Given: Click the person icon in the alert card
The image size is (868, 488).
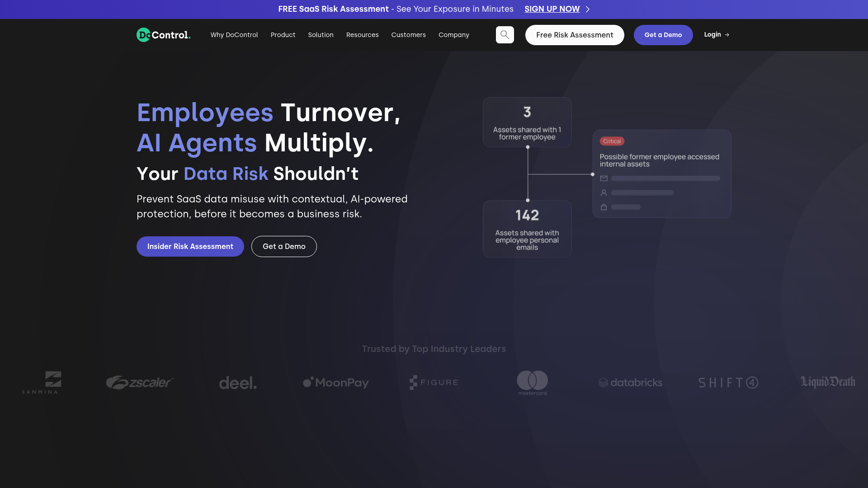Looking at the screenshot, I should pyautogui.click(x=604, y=192).
